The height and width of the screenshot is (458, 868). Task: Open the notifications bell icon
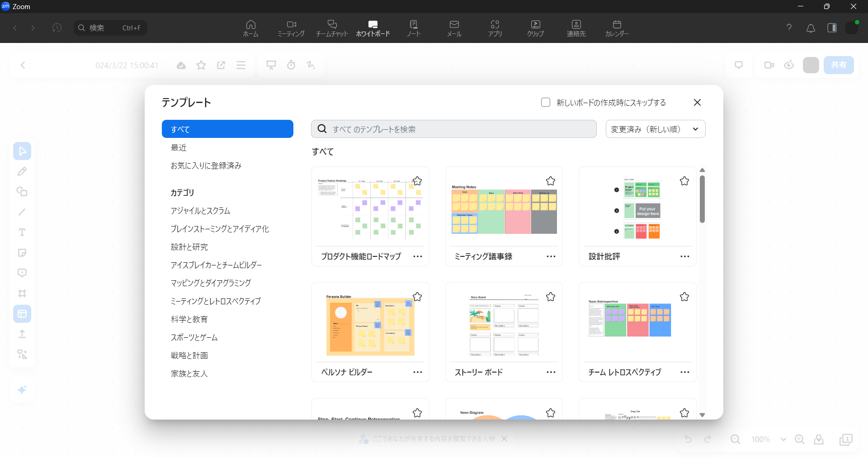[x=811, y=28]
